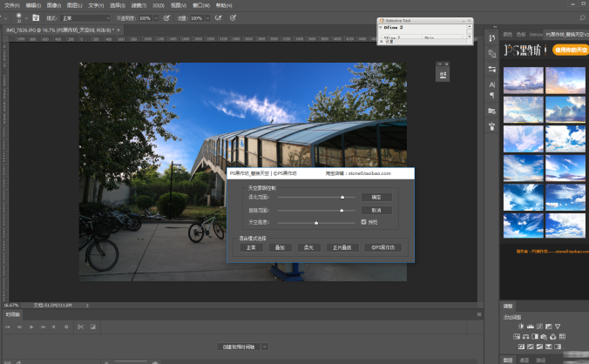Toggle pressure for size icon in options bar
Screen dimensions: 589x364
click(x=233, y=17)
